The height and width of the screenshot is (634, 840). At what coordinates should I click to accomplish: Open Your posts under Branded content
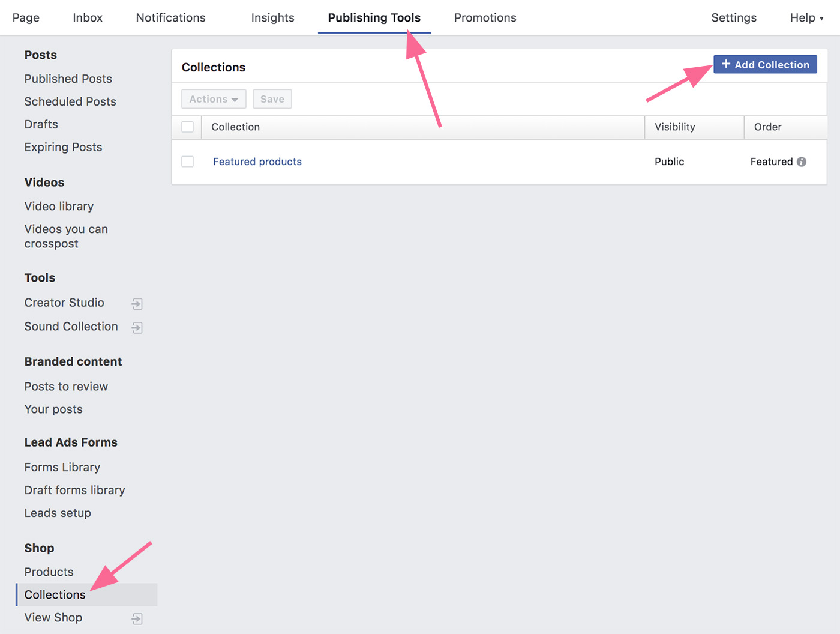(53, 409)
